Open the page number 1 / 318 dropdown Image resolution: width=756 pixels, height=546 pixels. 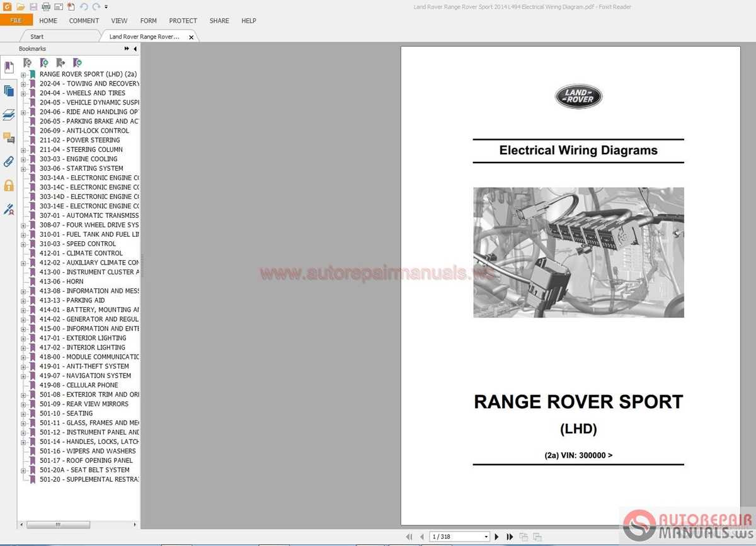click(486, 537)
